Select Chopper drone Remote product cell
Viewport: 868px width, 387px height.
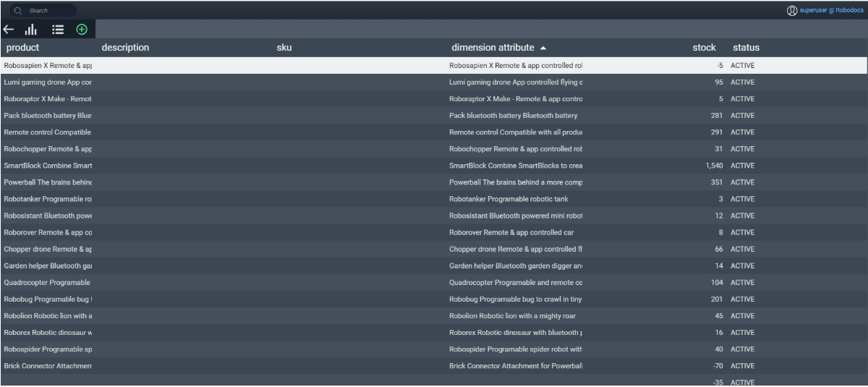coord(48,249)
